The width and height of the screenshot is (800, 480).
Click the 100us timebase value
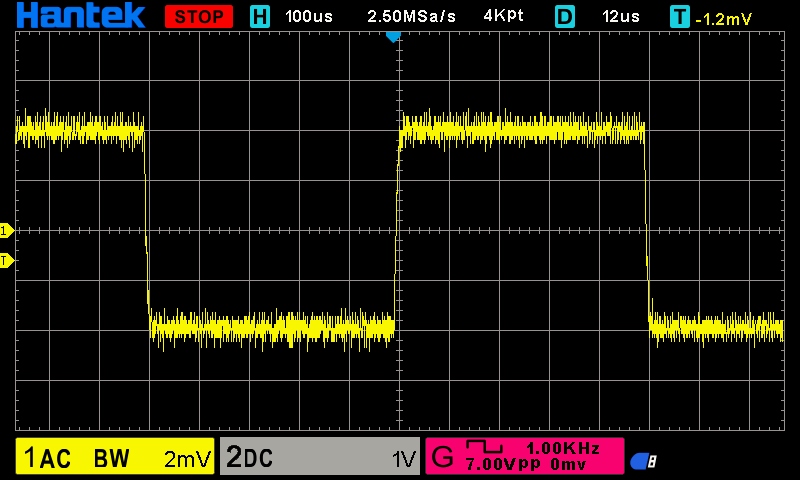(309, 17)
